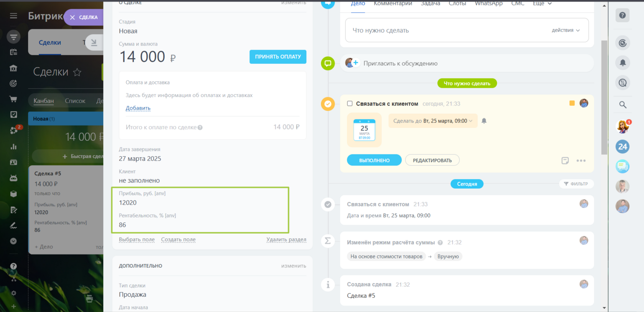
Task: Click the green comment bubble timeline icon
Action: click(x=328, y=63)
